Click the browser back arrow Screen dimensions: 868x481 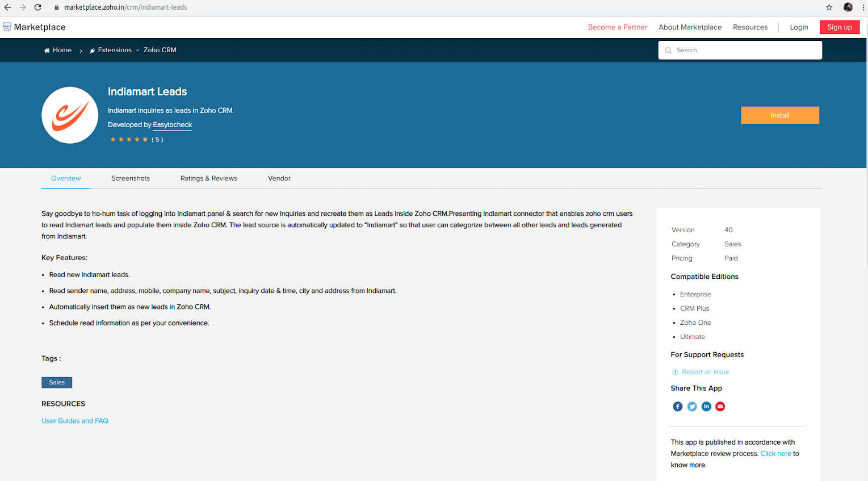pos(7,7)
